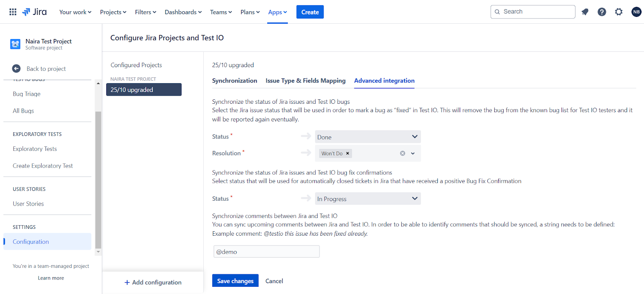
Task: Open the app switcher grid icon
Action: tap(13, 12)
